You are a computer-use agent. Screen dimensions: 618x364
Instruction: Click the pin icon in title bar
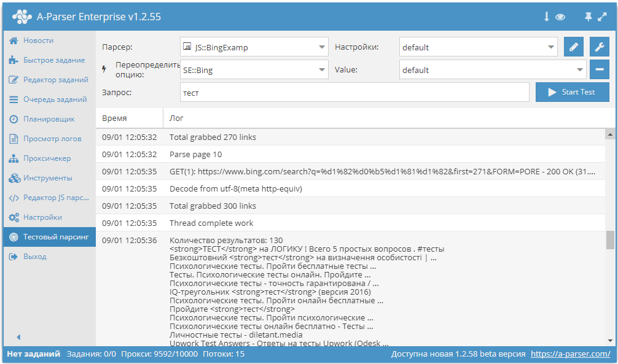point(588,17)
